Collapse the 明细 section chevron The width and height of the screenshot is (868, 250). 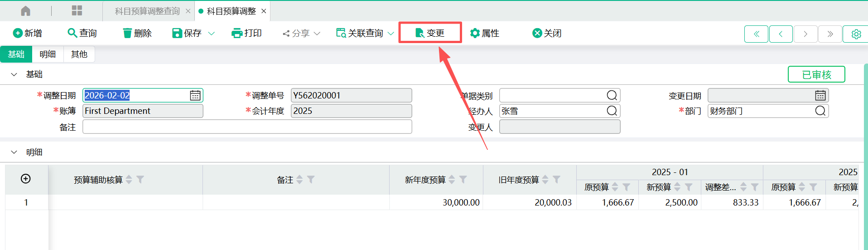(14, 152)
